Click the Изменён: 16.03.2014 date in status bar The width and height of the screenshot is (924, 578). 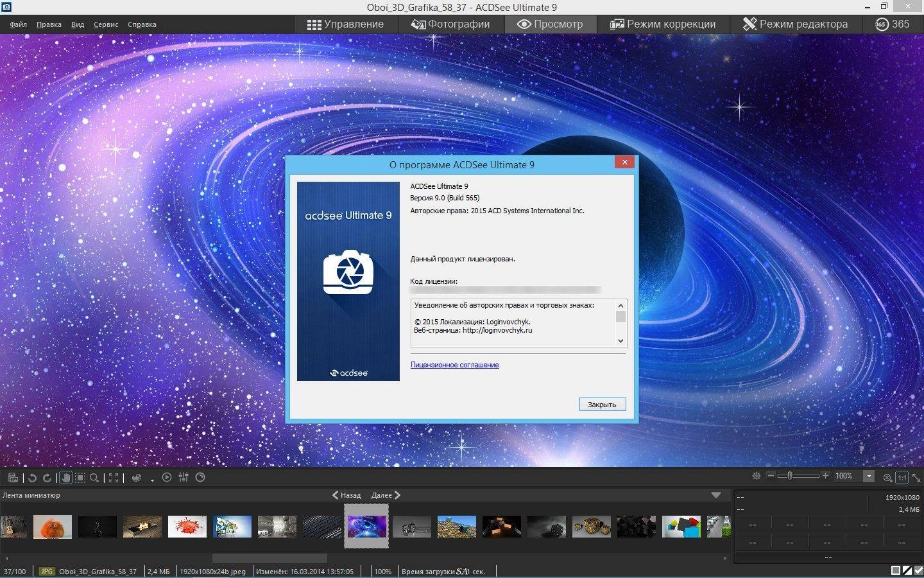tap(305, 571)
